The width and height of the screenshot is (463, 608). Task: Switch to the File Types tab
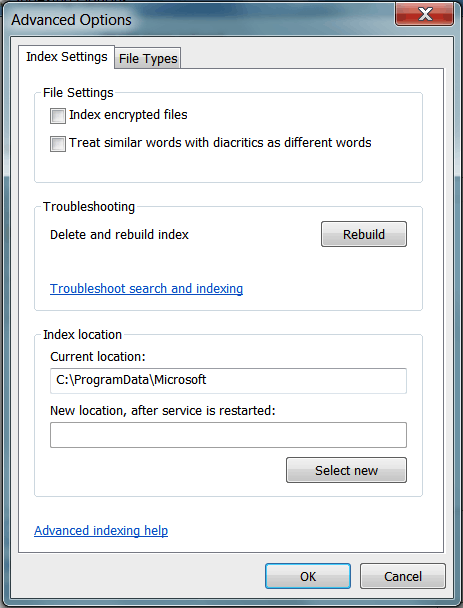[148, 58]
